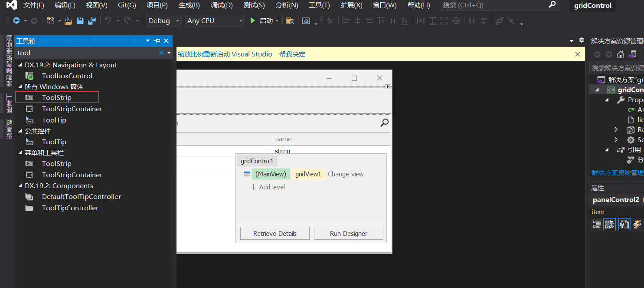The width and height of the screenshot is (644, 288).
Task: Open the 文件(F) menu
Action: click(33, 5)
